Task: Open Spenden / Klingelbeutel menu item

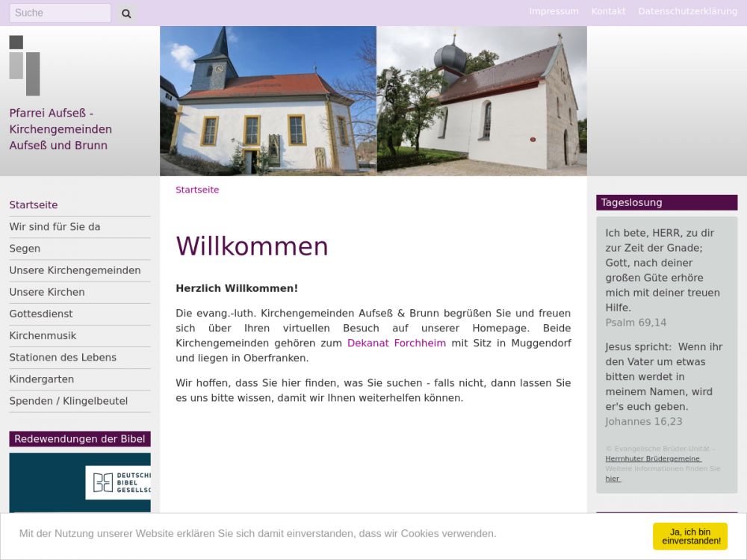Action: coord(68,401)
